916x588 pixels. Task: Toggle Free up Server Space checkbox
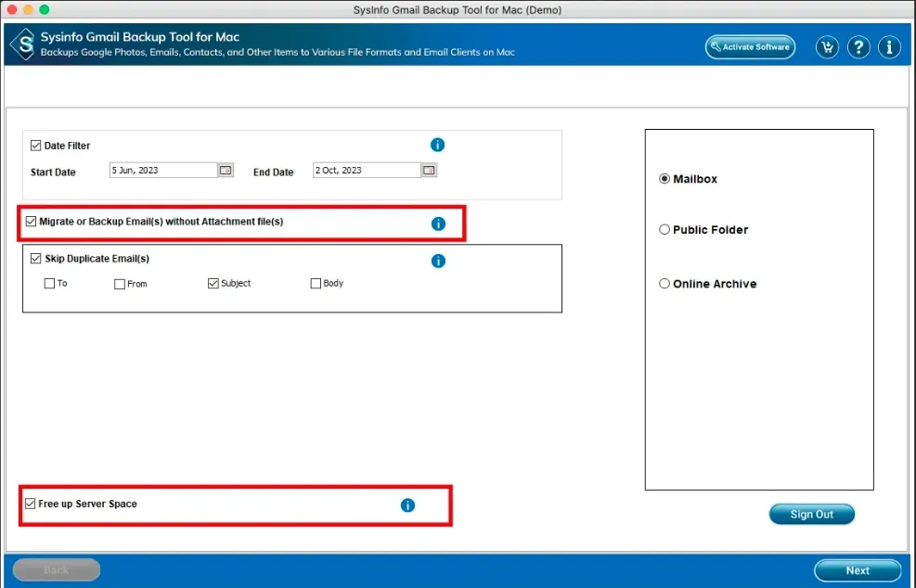click(x=31, y=504)
